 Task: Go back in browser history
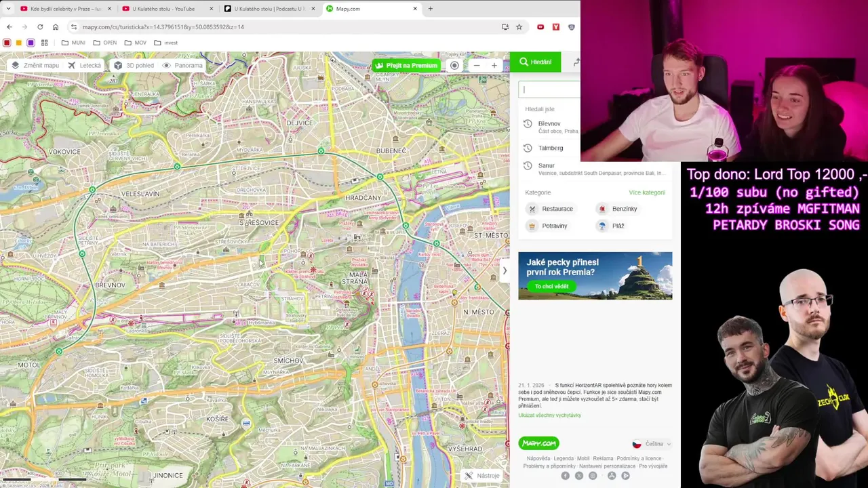[9, 27]
